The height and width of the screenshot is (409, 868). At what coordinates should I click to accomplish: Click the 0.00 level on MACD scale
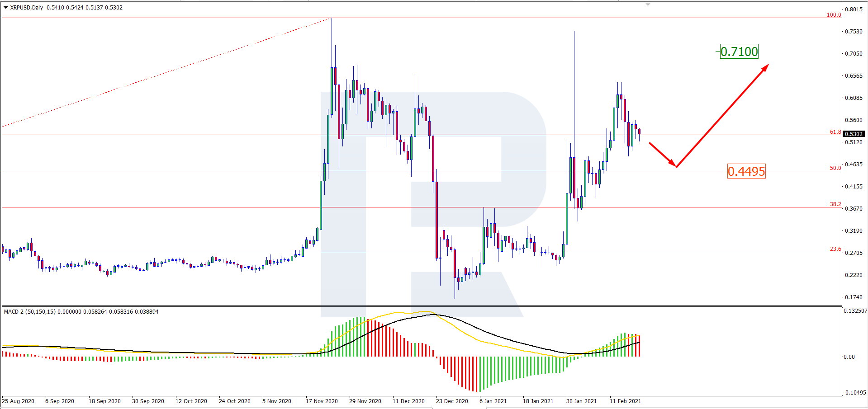tap(849, 357)
